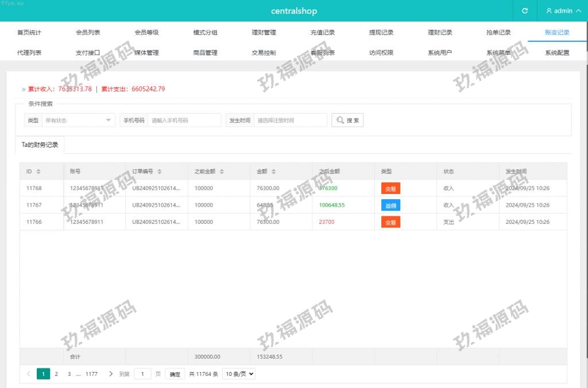The image size is (588, 388).
Task: Go to page 2
Action: coord(56,374)
